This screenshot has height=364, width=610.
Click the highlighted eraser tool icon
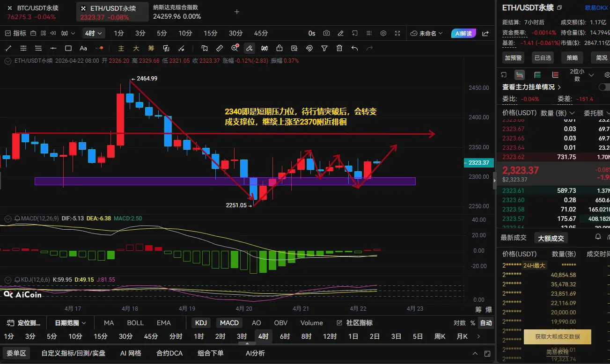point(250,48)
